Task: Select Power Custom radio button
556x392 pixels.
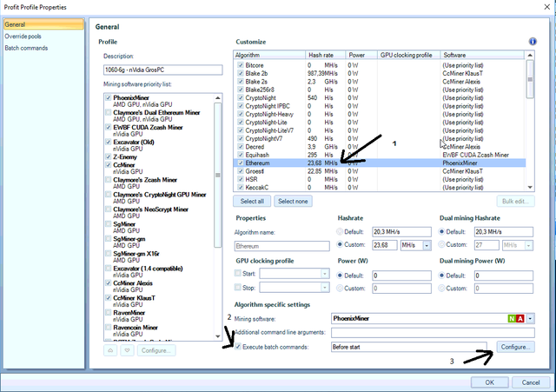Action: 340,288
